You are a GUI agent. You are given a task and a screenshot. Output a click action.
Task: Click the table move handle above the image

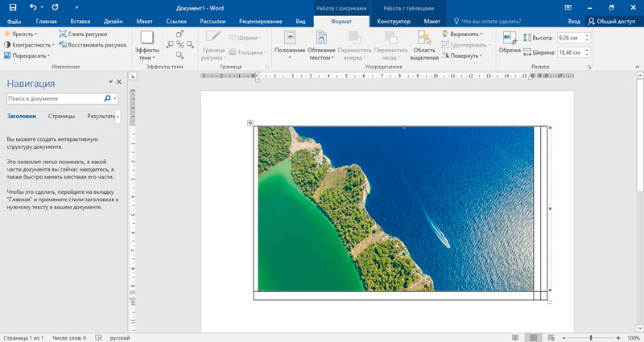pyautogui.click(x=250, y=123)
